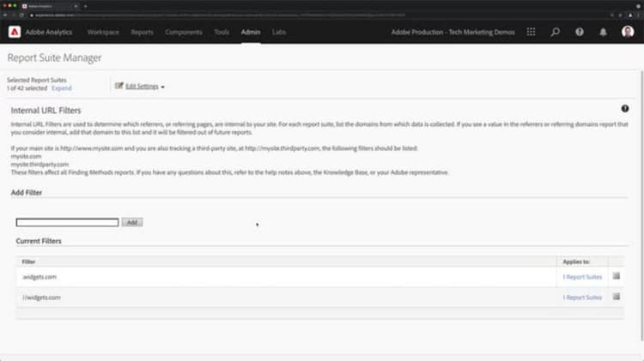This screenshot has width=644, height=361.
Task: Click the Expand link for selected report suites
Action: [62, 88]
